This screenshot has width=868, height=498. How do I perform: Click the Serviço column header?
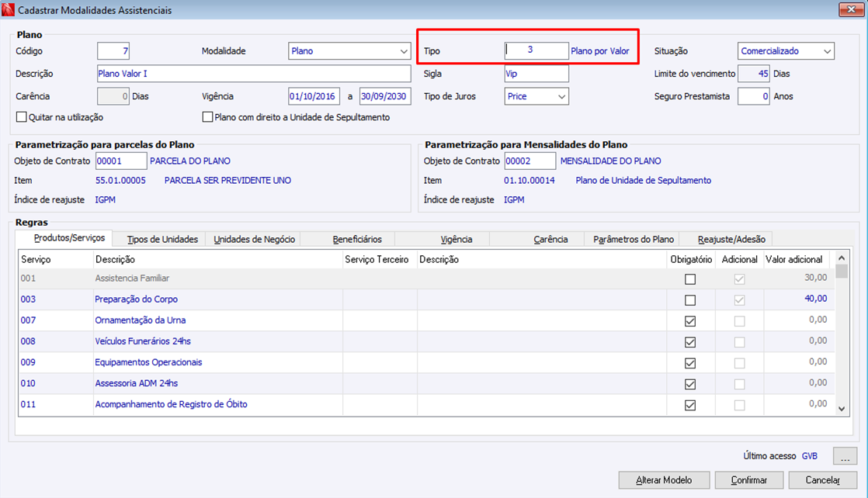click(x=55, y=260)
